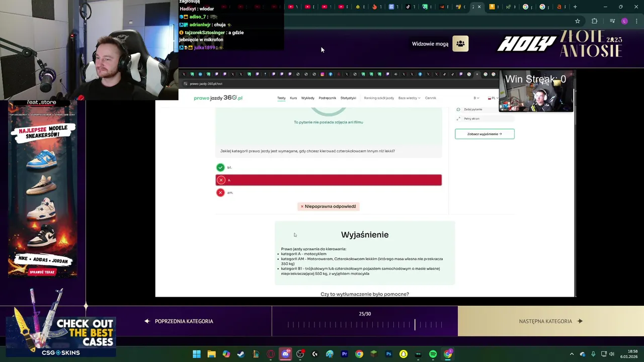
Task: Open a new browser tab
Action: 575,7
